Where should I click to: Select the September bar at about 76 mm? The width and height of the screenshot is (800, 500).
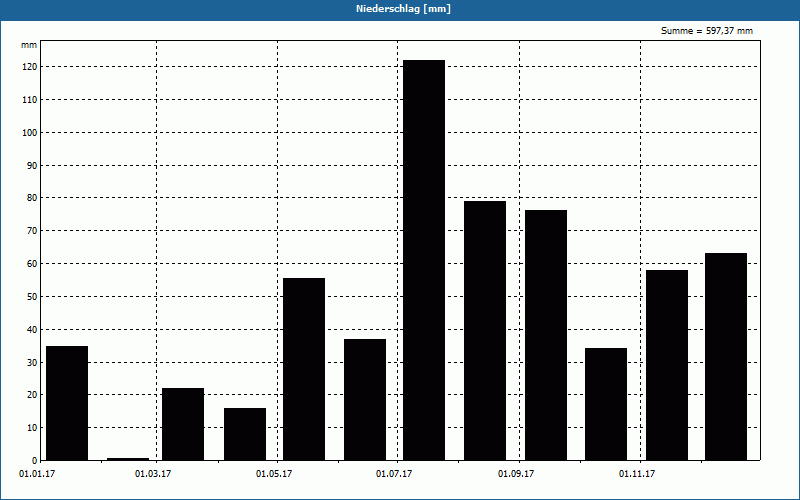click(x=546, y=335)
